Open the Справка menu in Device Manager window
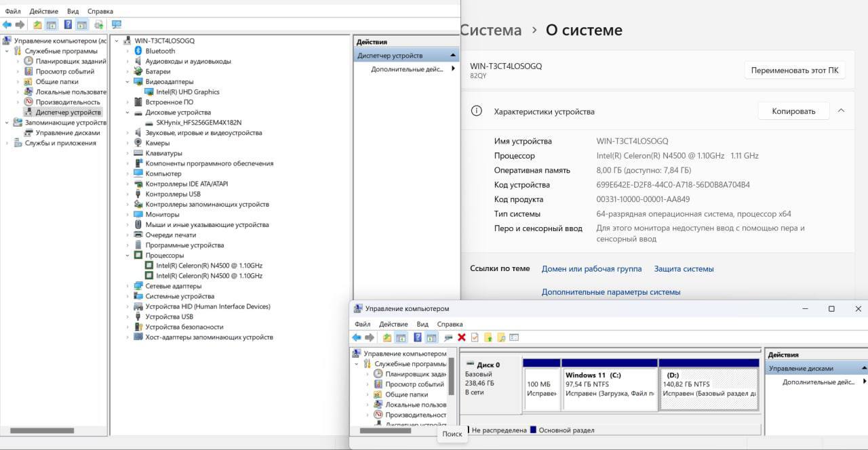The image size is (868, 450). pos(100,12)
